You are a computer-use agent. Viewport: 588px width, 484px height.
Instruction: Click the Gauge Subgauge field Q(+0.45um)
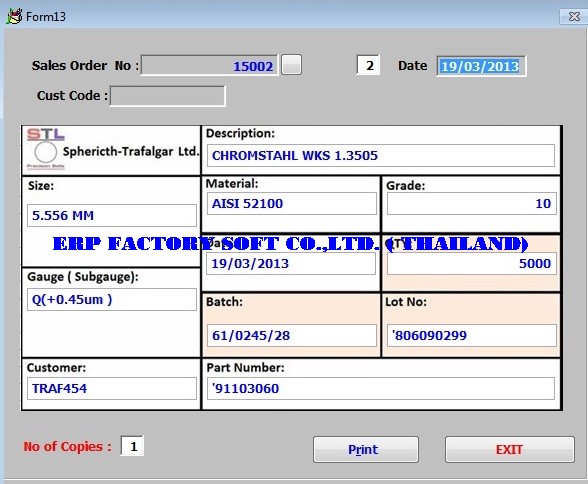[112, 300]
